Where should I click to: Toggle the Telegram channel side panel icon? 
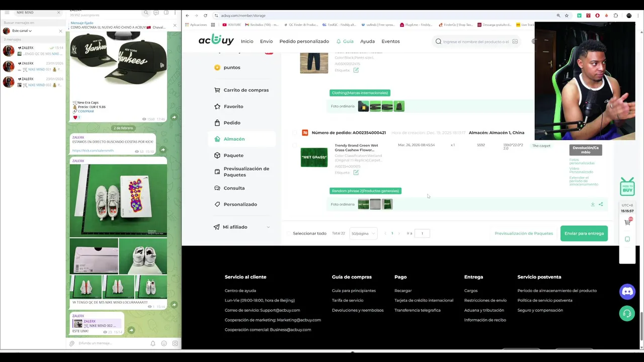click(166, 13)
